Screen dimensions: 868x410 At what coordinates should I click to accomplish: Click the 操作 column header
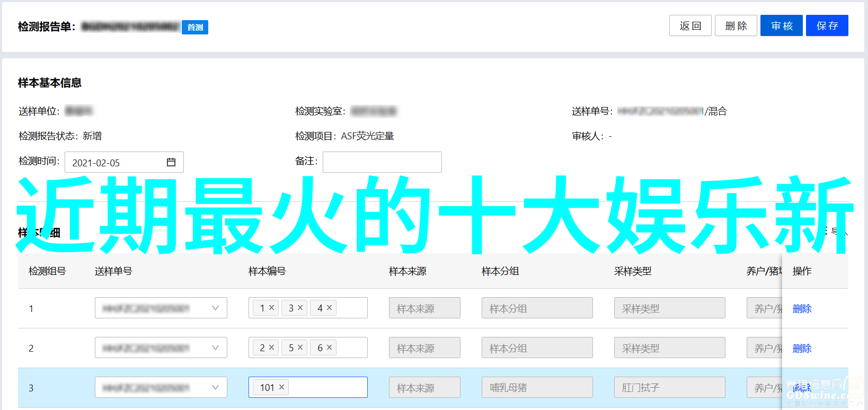tap(802, 271)
